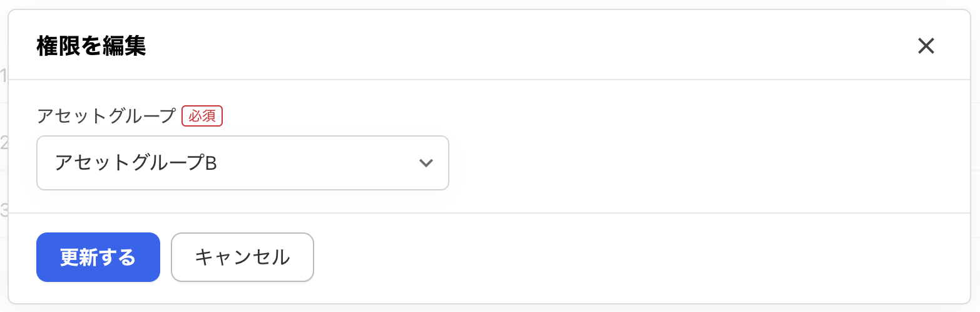This screenshot has width=980, height=312.
Task: Confirm changes with the blue update button
Action: coord(98,257)
